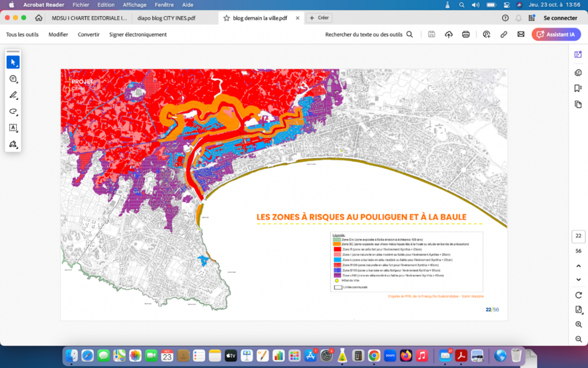Go to previous page with up chevron

(x=579, y=266)
